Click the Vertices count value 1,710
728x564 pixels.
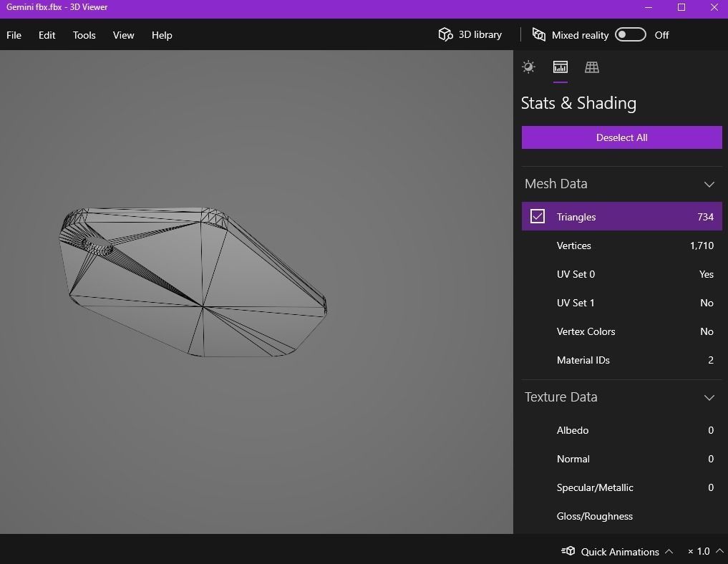tap(702, 245)
